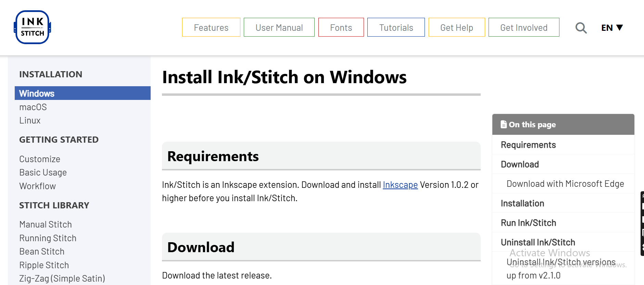Open Zig-Zag (Simple Satin) page
This screenshot has width=644, height=285.
click(62, 278)
